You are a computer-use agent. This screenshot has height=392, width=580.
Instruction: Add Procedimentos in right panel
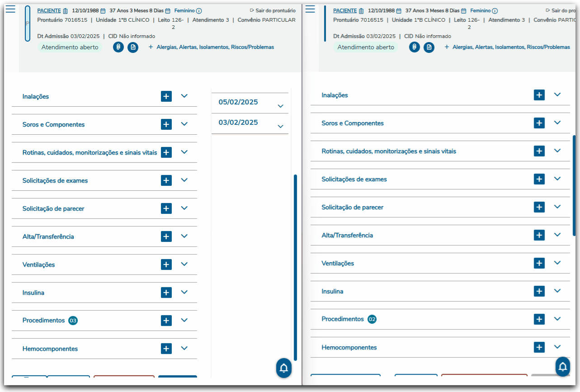(x=539, y=319)
